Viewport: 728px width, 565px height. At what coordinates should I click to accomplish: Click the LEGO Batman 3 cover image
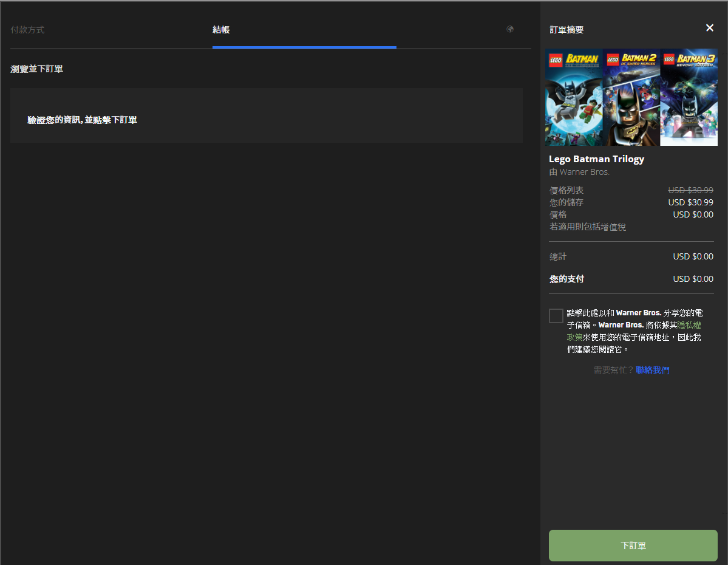[x=689, y=97]
